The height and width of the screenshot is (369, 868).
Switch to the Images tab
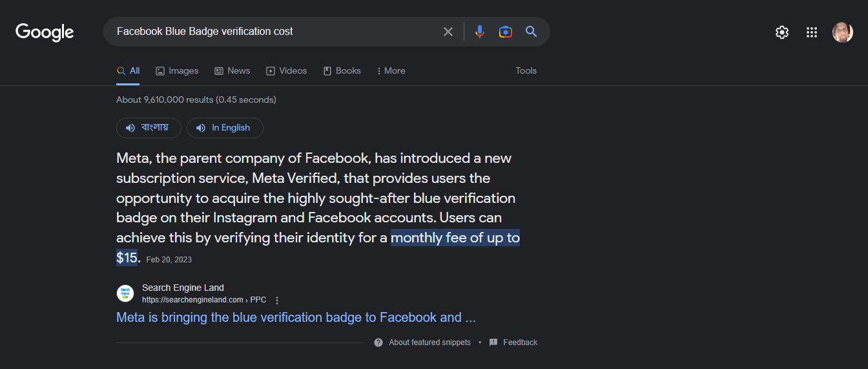tap(177, 71)
